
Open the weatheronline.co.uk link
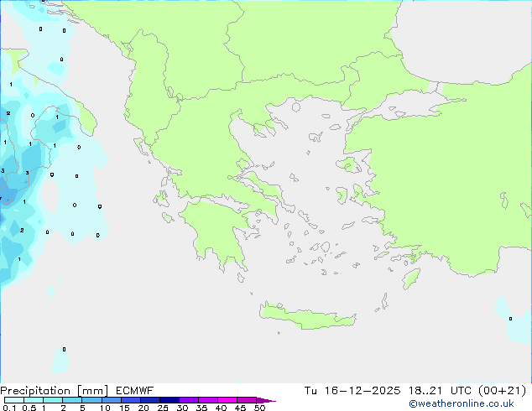(462, 403)
